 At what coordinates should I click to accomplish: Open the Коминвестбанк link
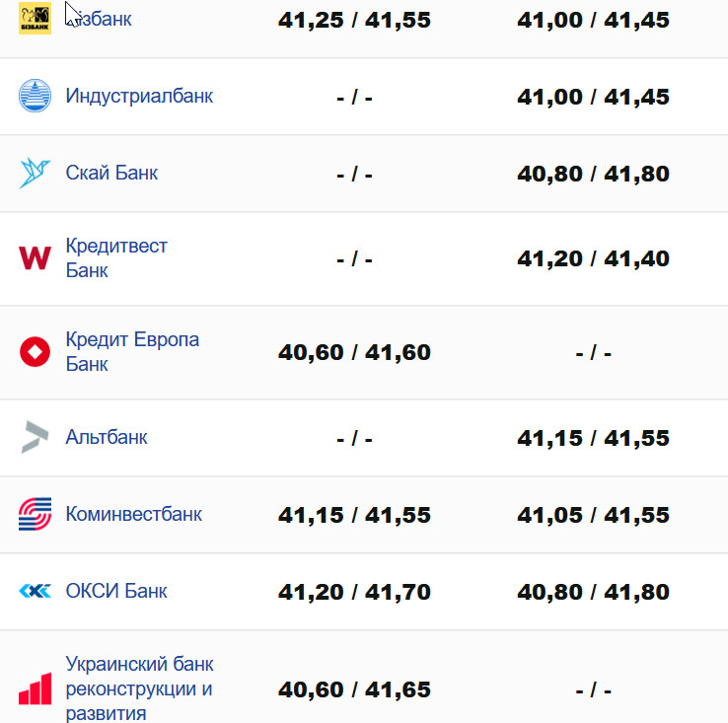coord(133,514)
